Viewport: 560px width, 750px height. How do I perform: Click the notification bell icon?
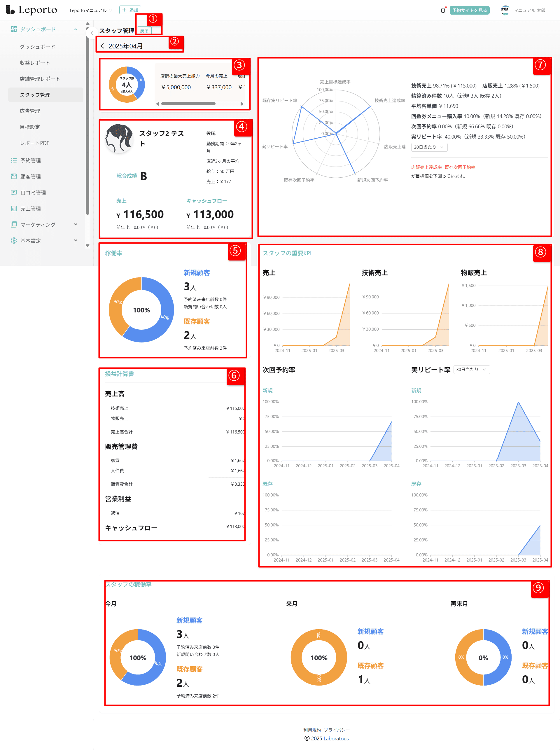pos(443,10)
